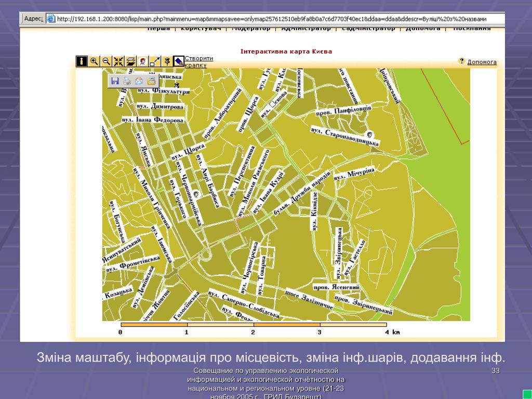Image resolution: width=532 pixels, height=399 pixels.
Task: Activate the zoom in magnifier tool
Action: 94,61
